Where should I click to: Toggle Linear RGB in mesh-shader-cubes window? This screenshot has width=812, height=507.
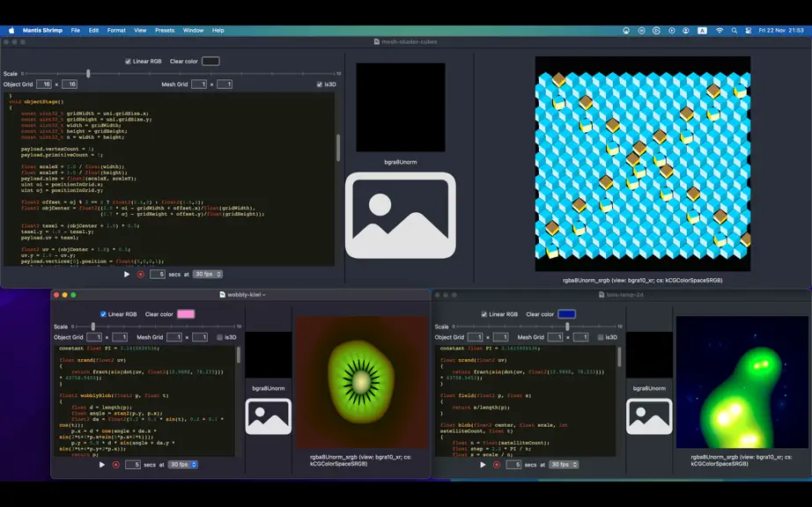point(128,61)
